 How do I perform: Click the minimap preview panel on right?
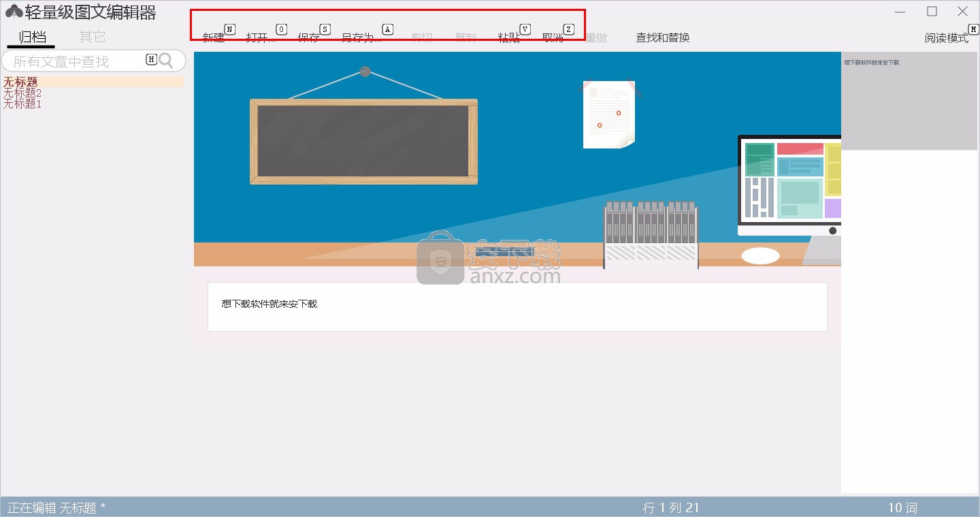[x=909, y=101]
